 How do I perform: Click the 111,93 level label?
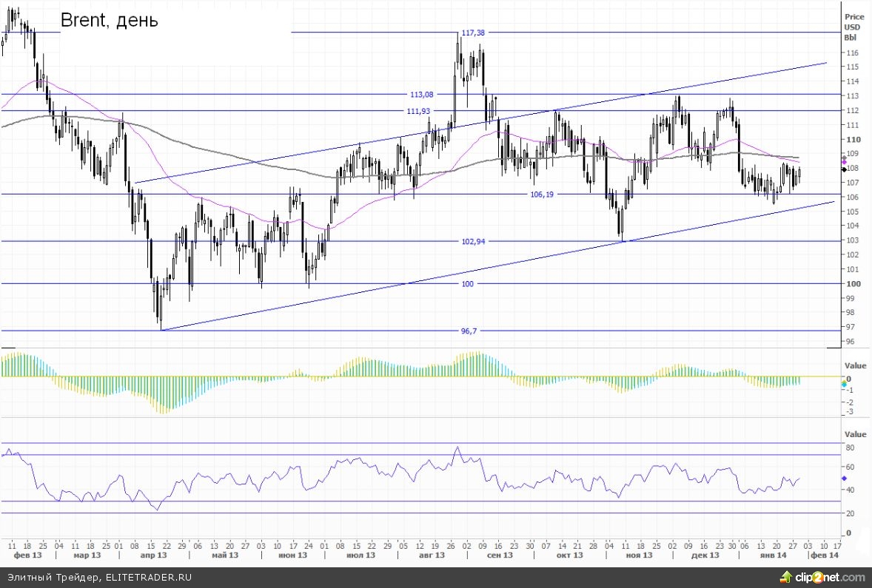point(418,111)
